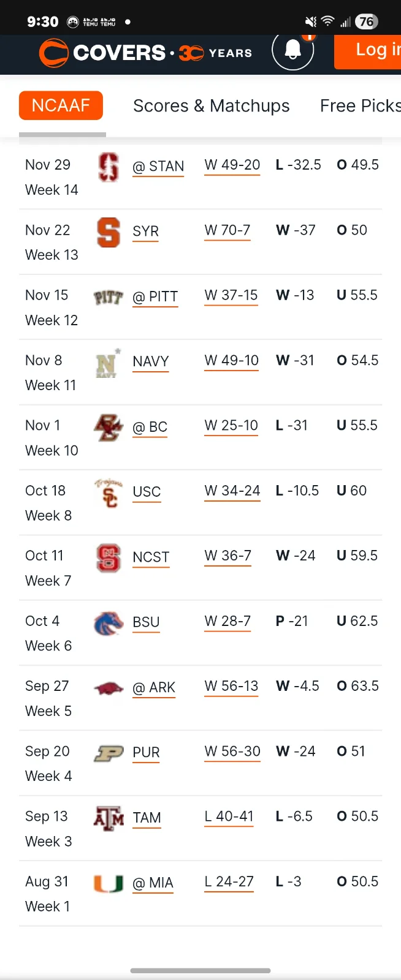This screenshot has height=980, width=401.
Task: Select the NCAAF tab
Action: pyautogui.click(x=61, y=105)
